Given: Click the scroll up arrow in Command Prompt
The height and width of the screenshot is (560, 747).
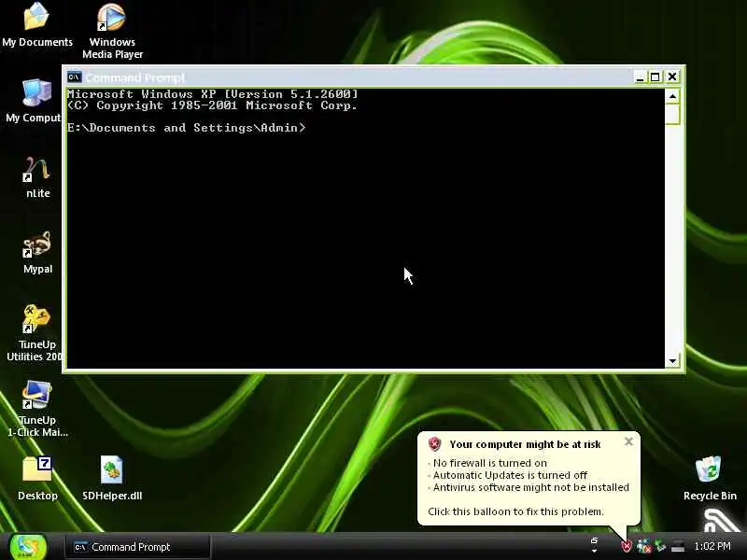Looking at the screenshot, I should tap(672, 96).
